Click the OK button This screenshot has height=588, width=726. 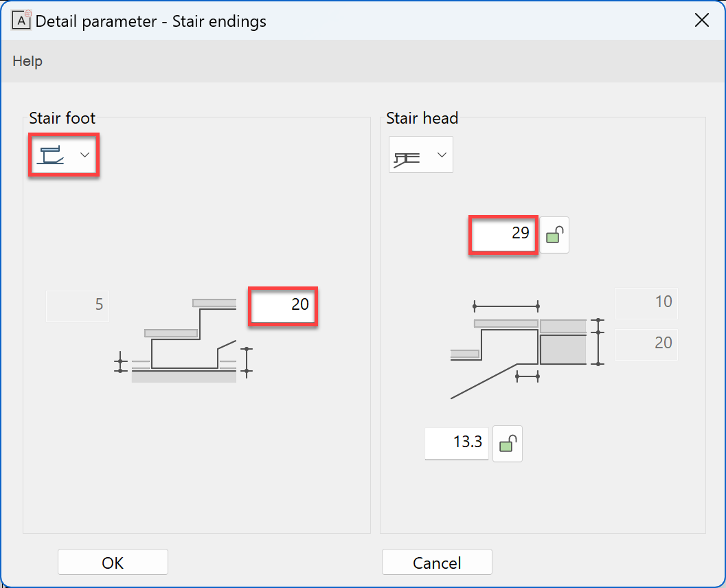coord(113,563)
